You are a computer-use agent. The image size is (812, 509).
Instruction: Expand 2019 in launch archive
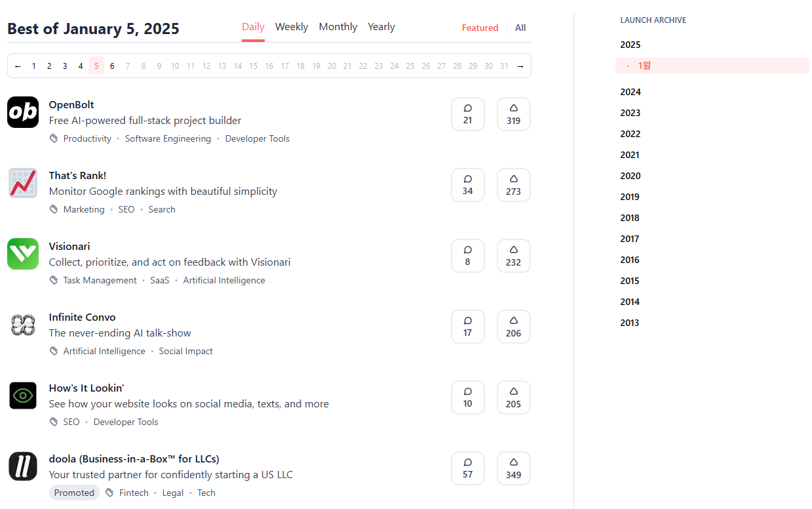point(630,197)
